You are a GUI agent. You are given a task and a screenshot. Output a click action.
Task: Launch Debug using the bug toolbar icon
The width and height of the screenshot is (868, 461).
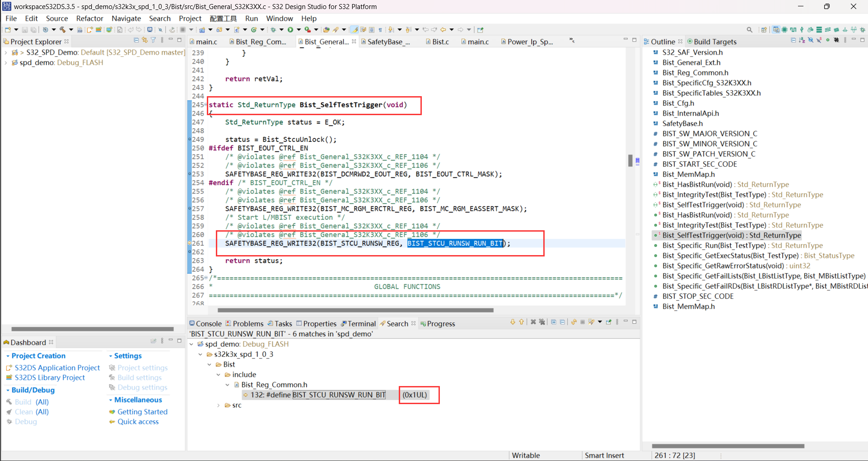[x=273, y=29]
